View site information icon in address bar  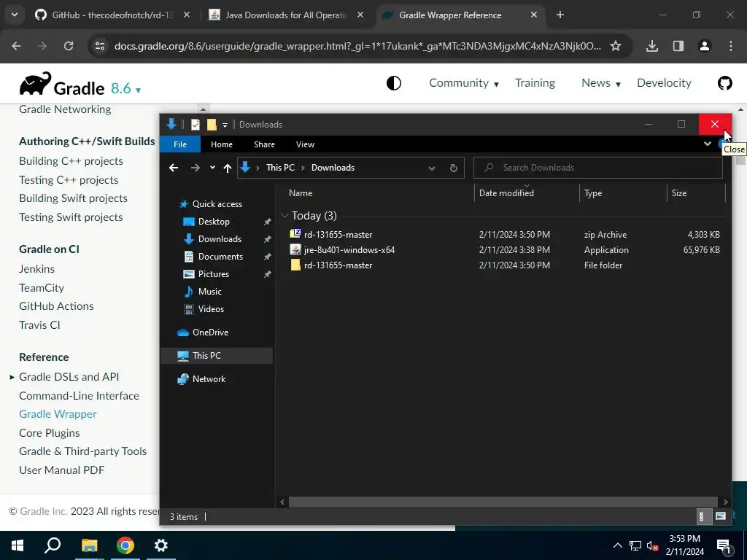(99, 46)
